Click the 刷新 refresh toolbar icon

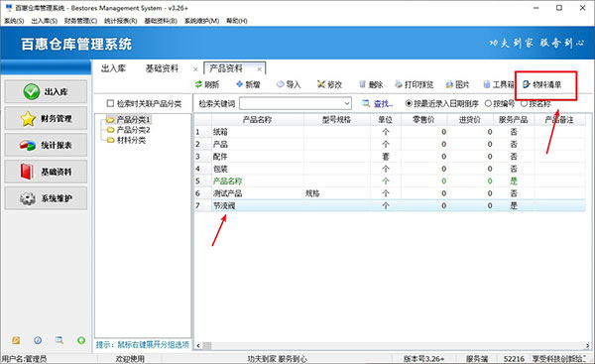[x=198, y=84]
